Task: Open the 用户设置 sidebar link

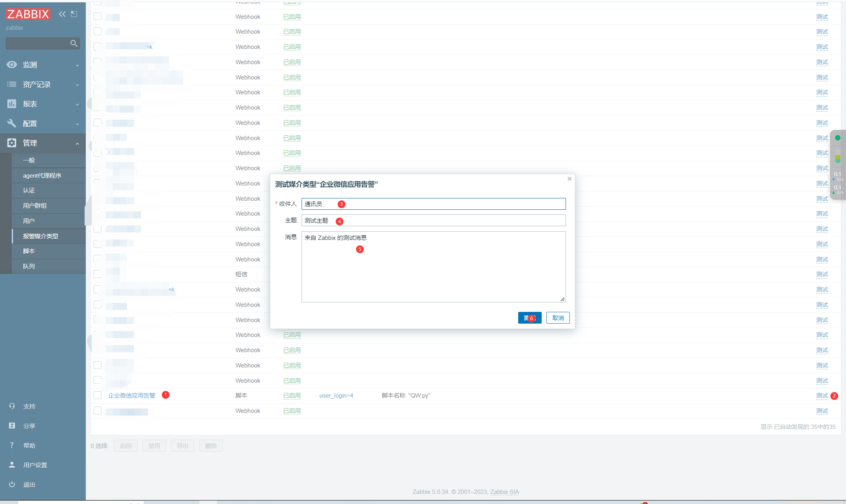Action: pos(35,465)
